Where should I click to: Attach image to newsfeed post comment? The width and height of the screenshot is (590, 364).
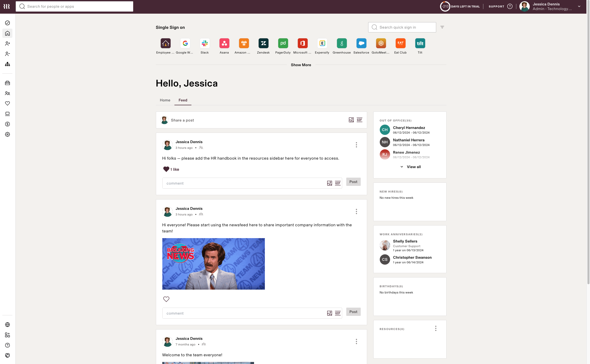tap(330, 313)
